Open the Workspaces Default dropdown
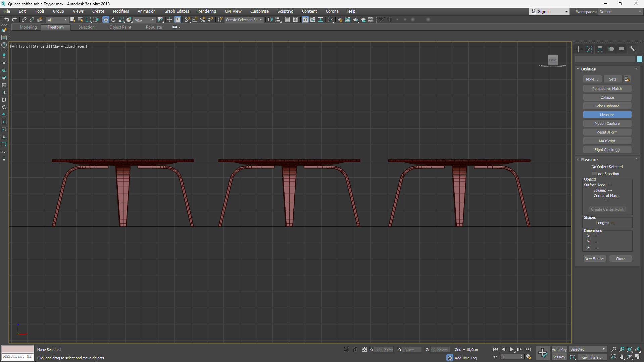The image size is (644, 362). [620, 12]
